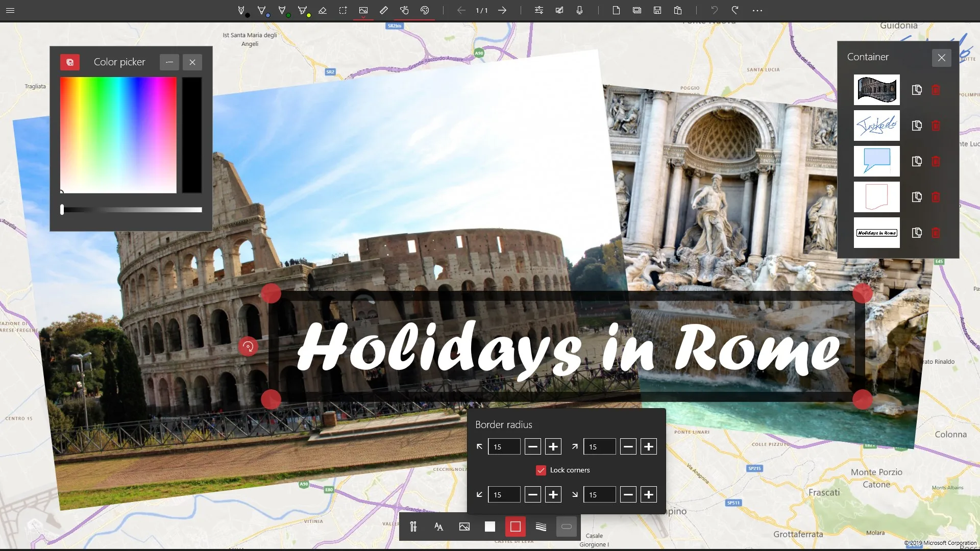The image size is (980, 551).
Task: Select the signature thumbnail in Container panel
Action: pyautogui.click(x=877, y=126)
